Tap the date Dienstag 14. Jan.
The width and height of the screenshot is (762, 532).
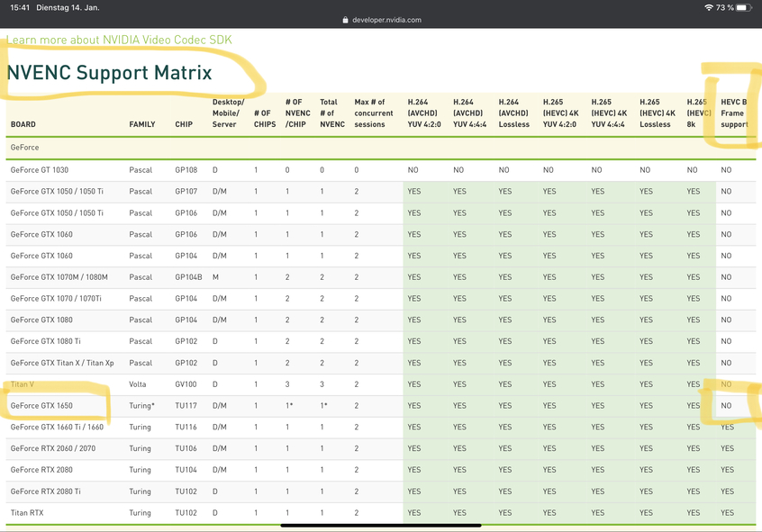(x=68, y=8)
